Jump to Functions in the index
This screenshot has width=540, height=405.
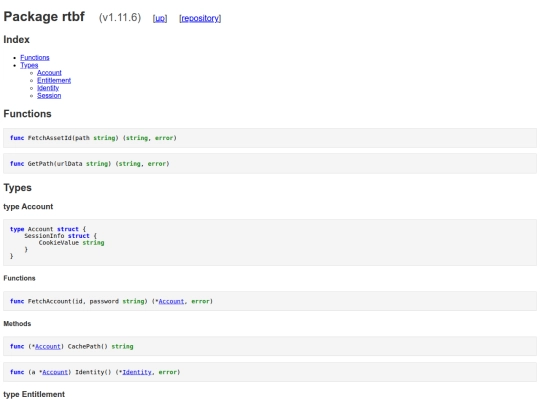click(x=35, y=58)
